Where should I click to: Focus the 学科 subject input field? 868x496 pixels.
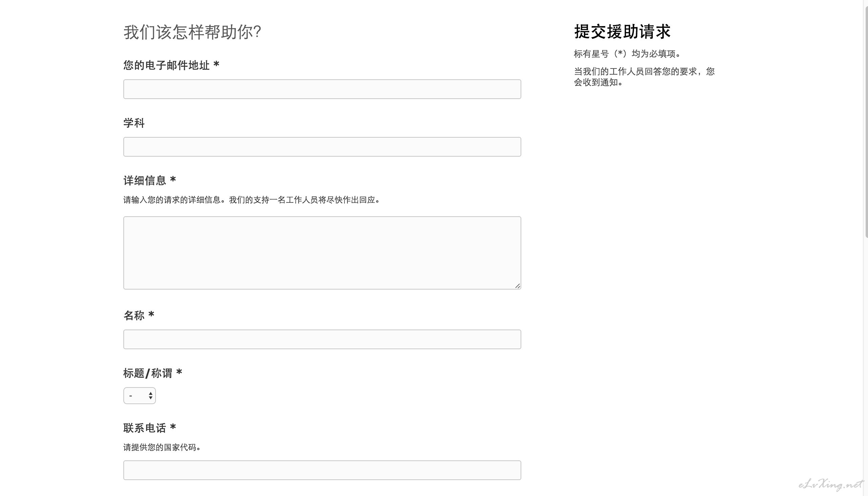tap(322, 147)
